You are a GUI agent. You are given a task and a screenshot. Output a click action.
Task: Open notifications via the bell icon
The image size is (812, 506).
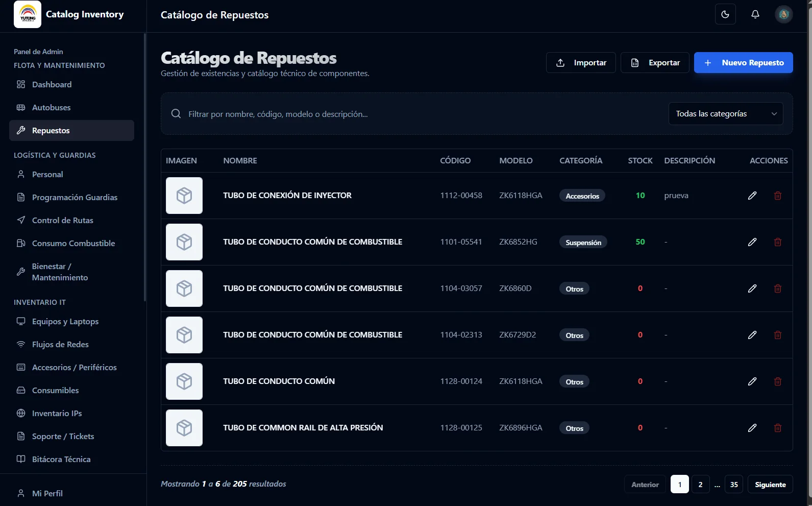coord(755,14)
